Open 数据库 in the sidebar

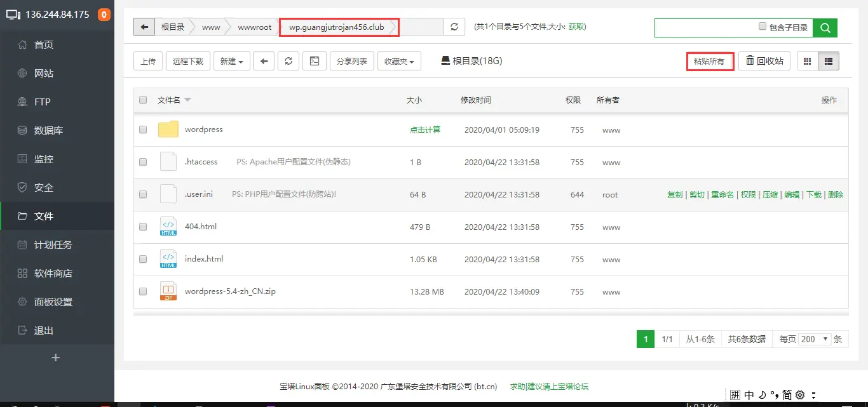[x=57, y=130]
